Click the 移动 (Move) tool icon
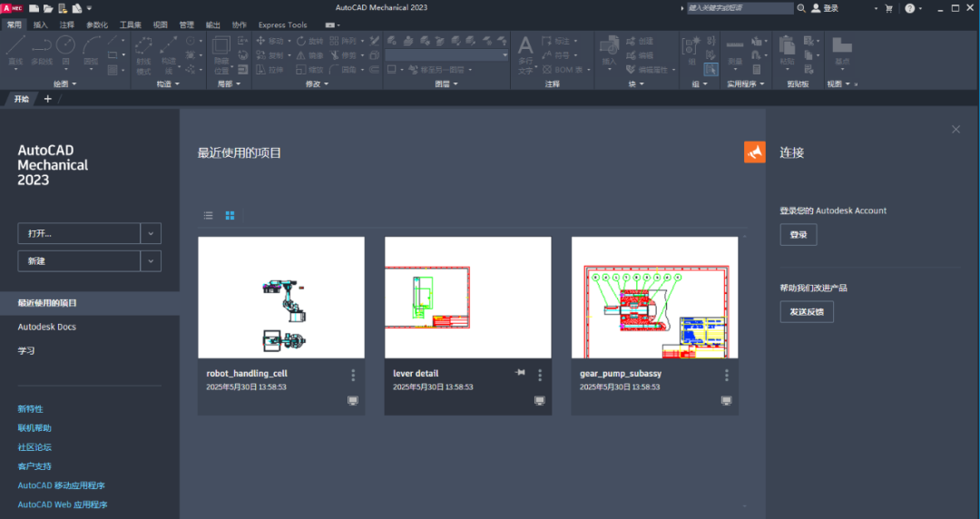The width and height of the screenshot is (980, 519). tap(260, 41)
